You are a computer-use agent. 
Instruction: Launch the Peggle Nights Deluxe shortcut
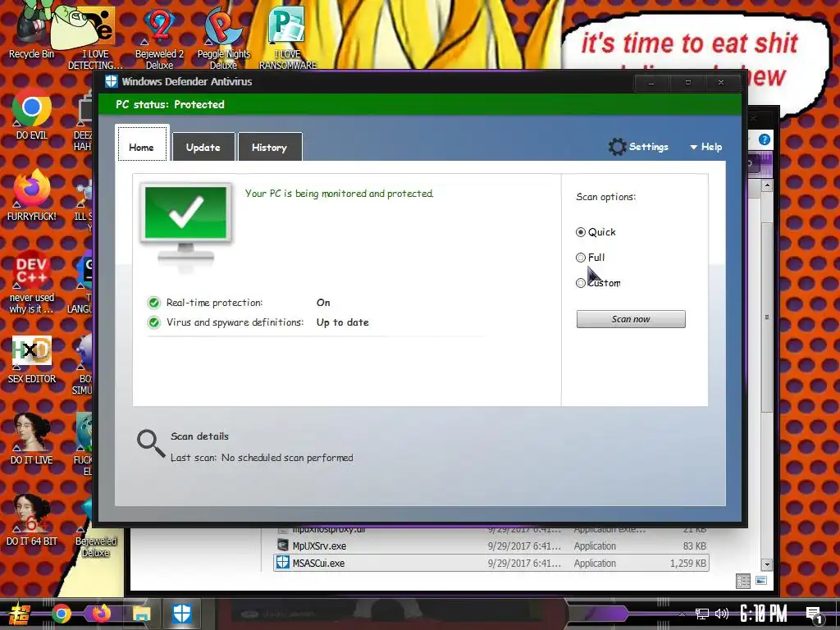pos(223,36)
